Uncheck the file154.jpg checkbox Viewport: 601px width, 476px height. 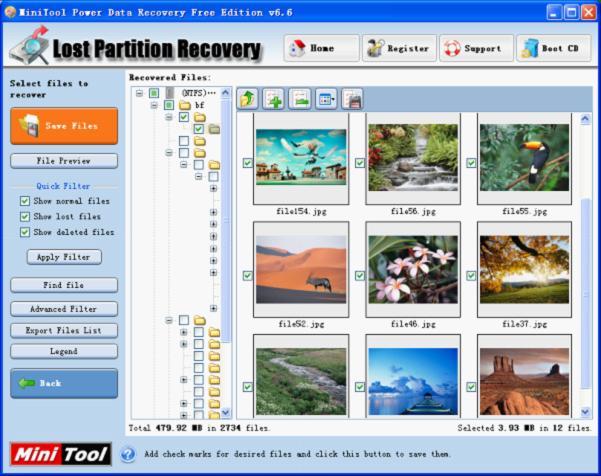tap(248, 163)
